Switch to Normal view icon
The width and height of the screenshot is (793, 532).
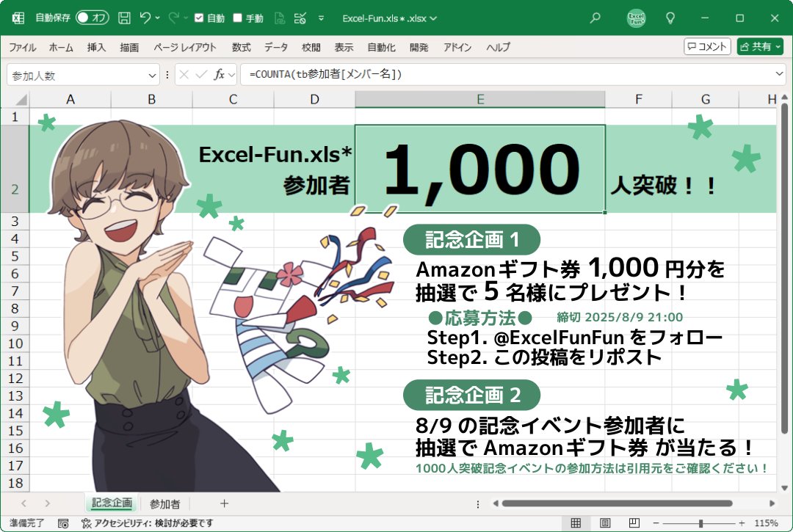576,523
